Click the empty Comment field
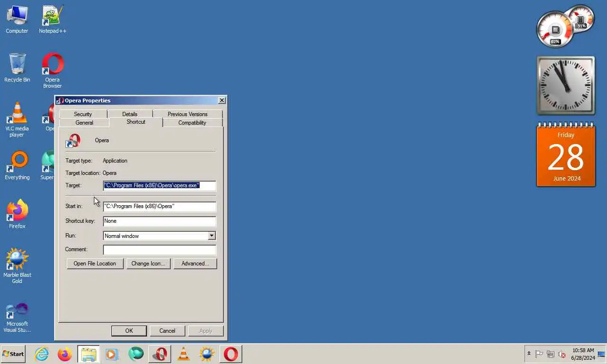 point(159,249)
